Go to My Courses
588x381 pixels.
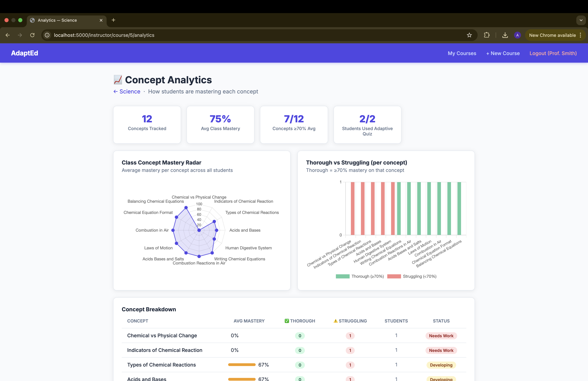tap(462, 53)
